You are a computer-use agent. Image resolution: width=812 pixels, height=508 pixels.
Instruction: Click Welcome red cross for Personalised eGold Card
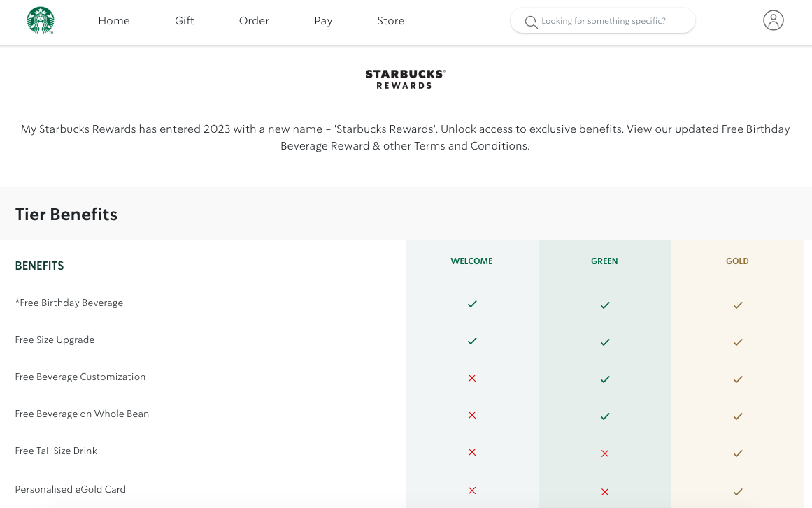(472, 491)
